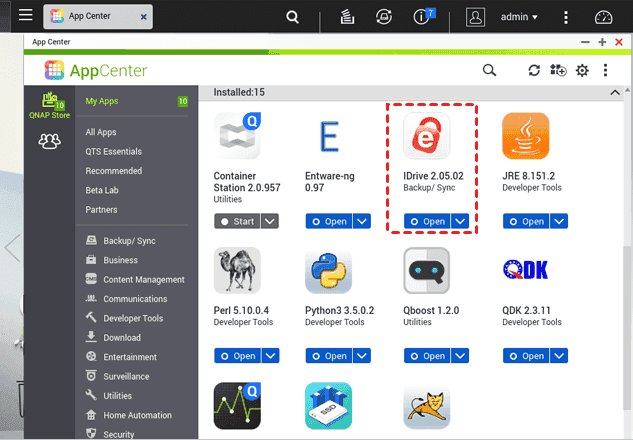Expand Python3 Open dropdown arrow
Image resolution: width=633 pixels, height=440 pixels.
tap(362, 356)
